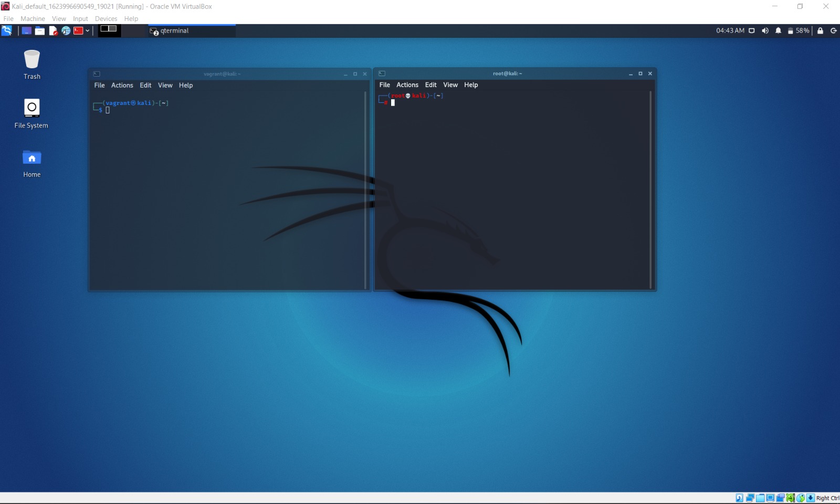This screenshot has width=840, height=504.
Task: Switch to the second workspace
Action: pos(113,29)
